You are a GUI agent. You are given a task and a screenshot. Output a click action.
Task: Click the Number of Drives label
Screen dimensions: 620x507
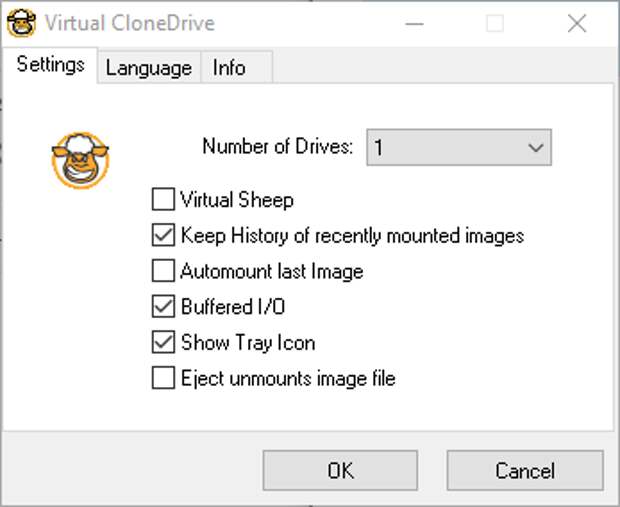[278, 146]
